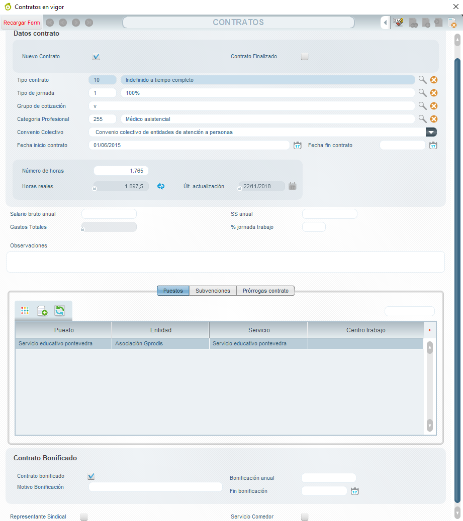Click the colorful brush icon in top toolbar
This screenshot has width=463, height=521.
399,23
